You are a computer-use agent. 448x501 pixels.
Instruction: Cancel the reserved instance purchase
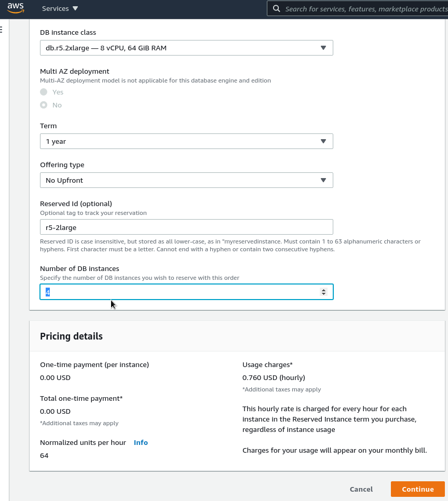pyautogui.click(x=361, y=489)
